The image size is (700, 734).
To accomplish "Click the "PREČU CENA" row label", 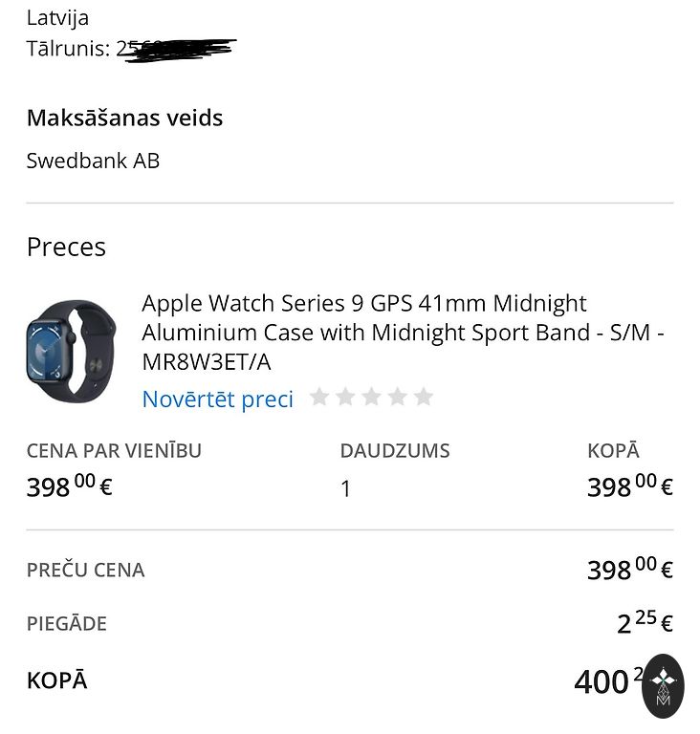I will (x=85, y=571).
